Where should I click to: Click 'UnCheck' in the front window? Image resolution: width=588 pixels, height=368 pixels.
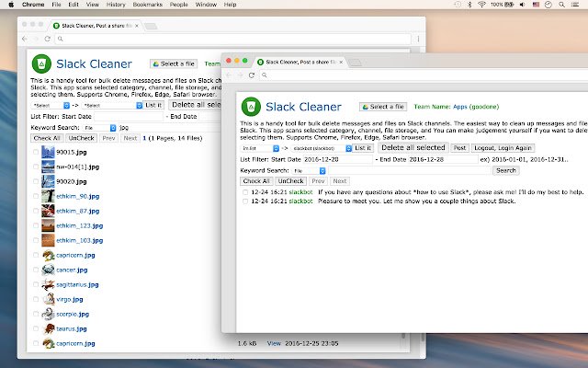pyautogui.click(x=290, y=181)
